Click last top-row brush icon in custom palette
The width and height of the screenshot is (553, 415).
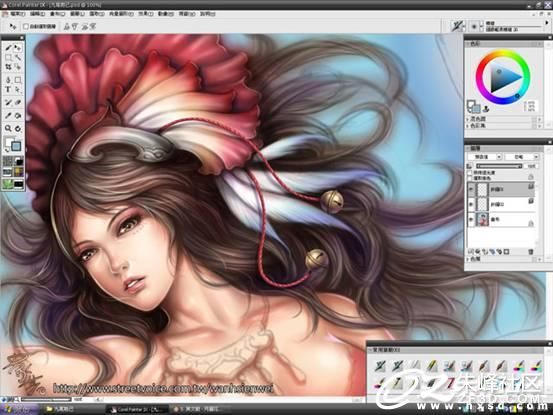tap(536, 366)
